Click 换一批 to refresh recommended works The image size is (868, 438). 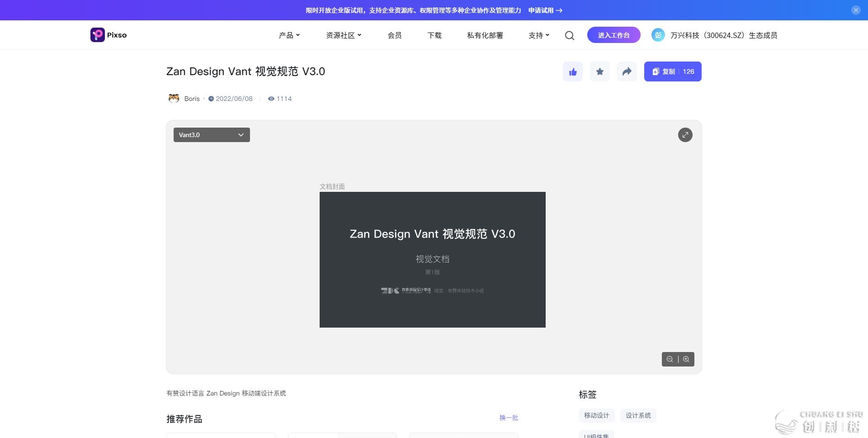(509, 418)
